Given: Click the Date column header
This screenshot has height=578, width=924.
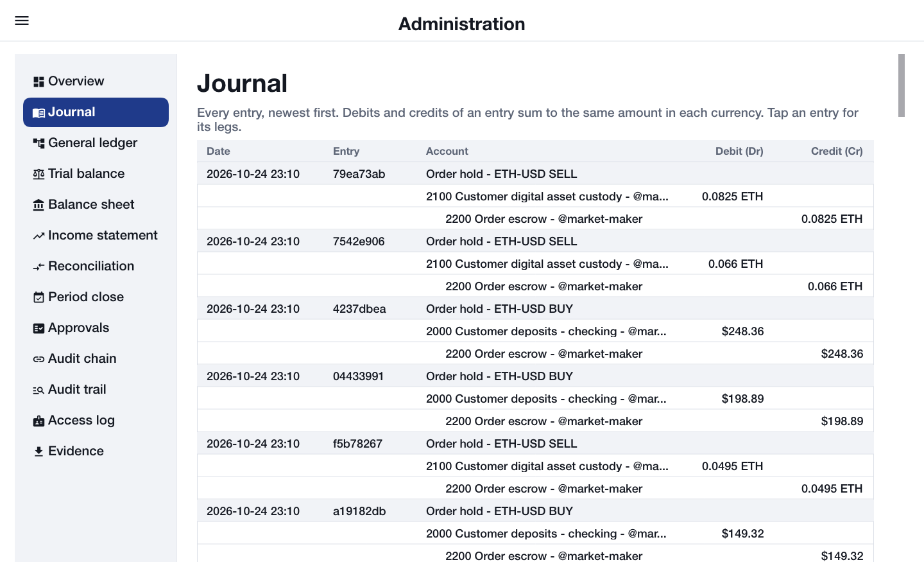Looking at the screenshot, I should pos(218,152).
